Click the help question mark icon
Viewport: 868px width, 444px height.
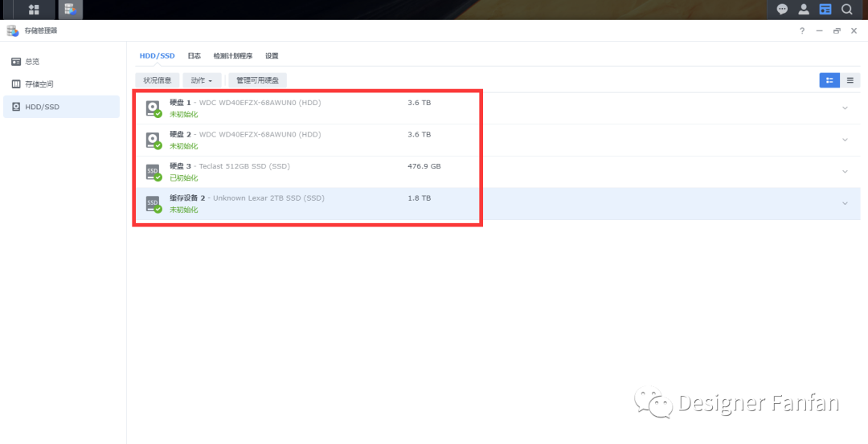(802, 31)
